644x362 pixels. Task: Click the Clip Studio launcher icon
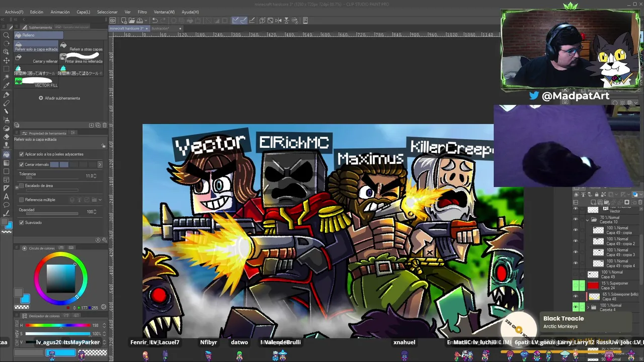point(113,21)
